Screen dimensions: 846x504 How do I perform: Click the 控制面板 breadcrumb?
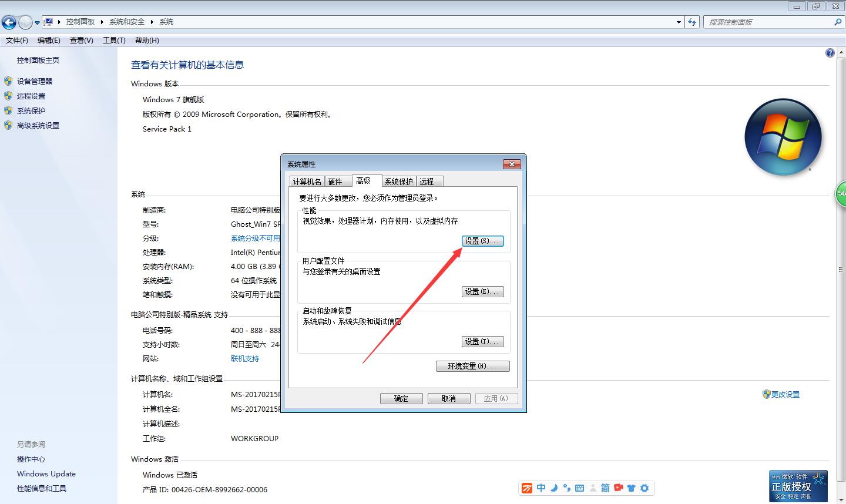tap(80, 22)
